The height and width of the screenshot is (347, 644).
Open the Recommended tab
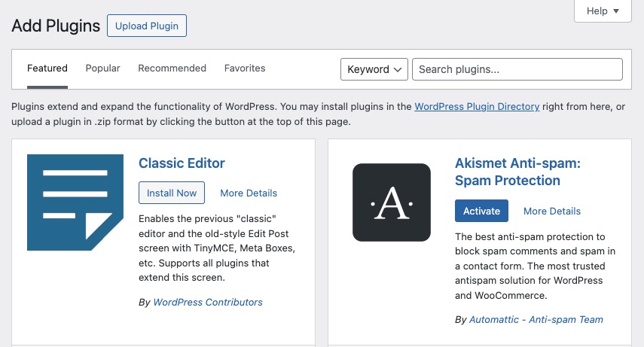click(172, 68)
